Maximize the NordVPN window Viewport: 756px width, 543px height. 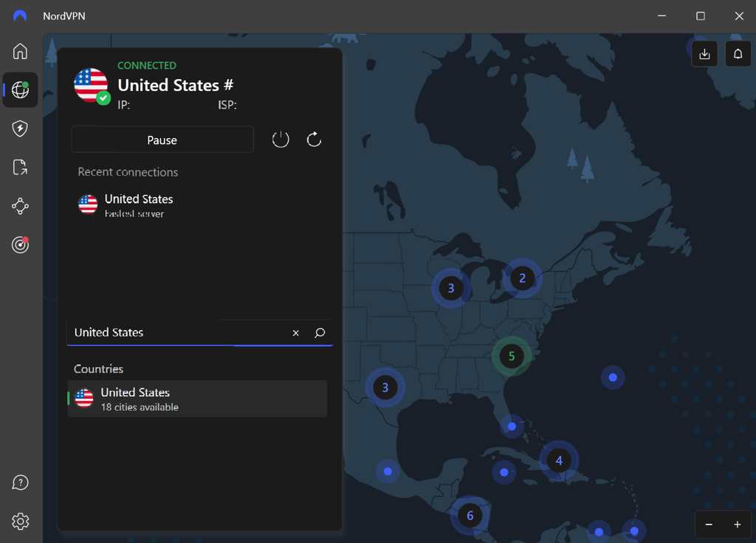[701, 16]
